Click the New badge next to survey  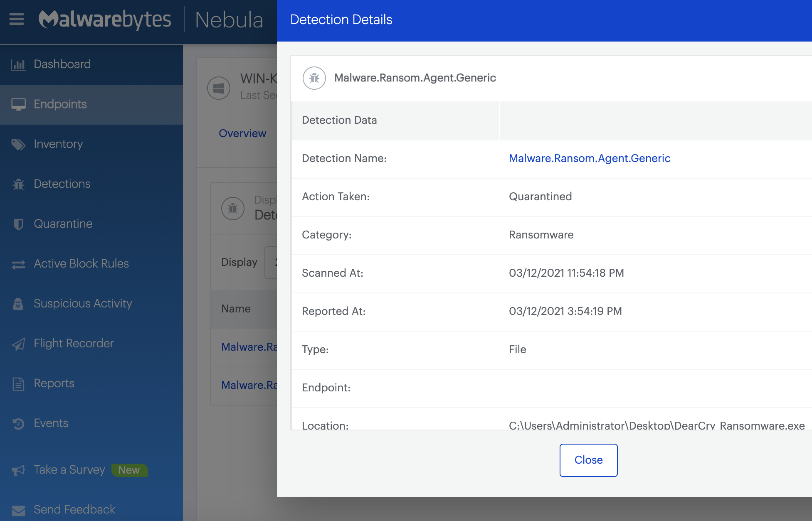[129, 470]
